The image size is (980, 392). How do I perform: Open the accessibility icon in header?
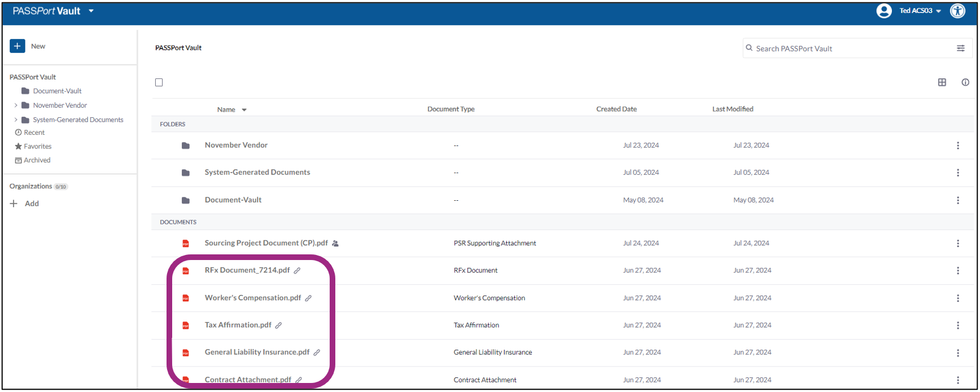958,11
